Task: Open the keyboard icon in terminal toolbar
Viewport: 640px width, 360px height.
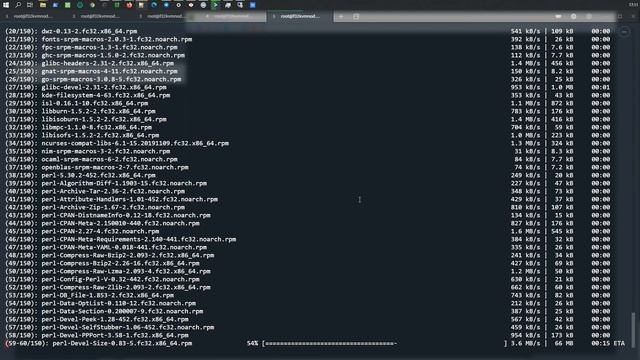Action: pyautogui.click(x=558, y=16)
